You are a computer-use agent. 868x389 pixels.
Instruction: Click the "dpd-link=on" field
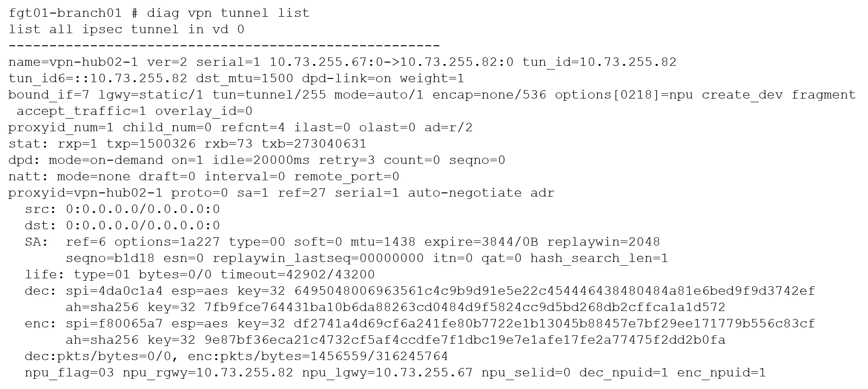346,78
